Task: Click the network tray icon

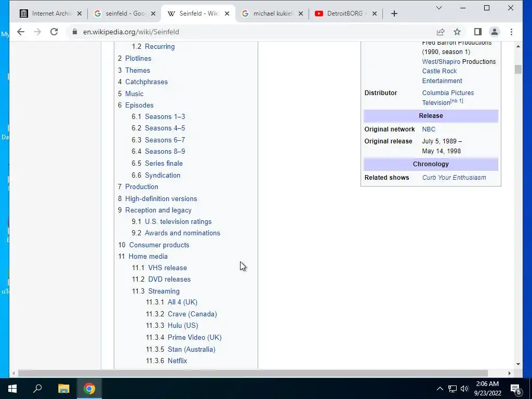Action: (x=453, y=389)
